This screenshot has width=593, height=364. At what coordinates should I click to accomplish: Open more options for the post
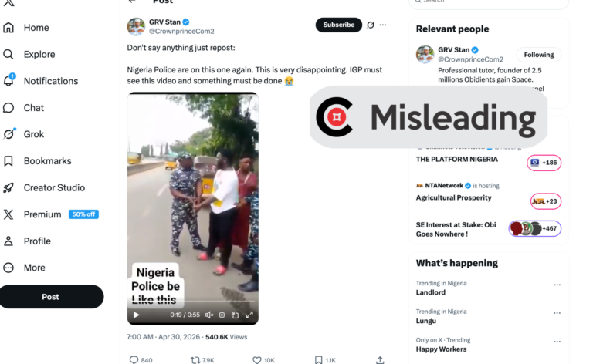click(x=383, y=25)
